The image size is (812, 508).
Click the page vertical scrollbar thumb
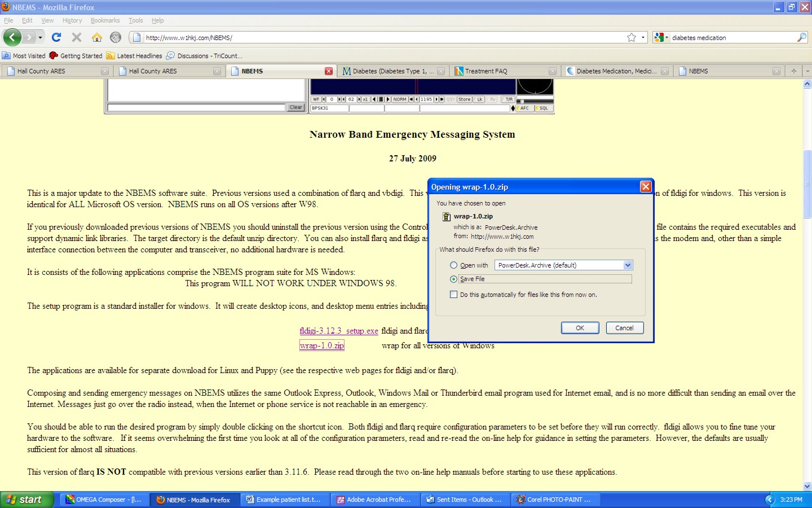pyautogui.click(x=807, y=184)
